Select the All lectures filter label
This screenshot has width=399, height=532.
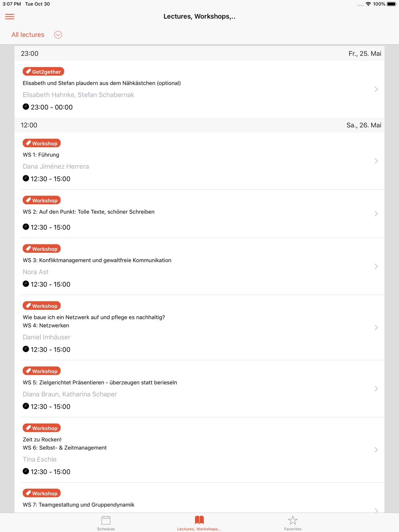(28, 35)
